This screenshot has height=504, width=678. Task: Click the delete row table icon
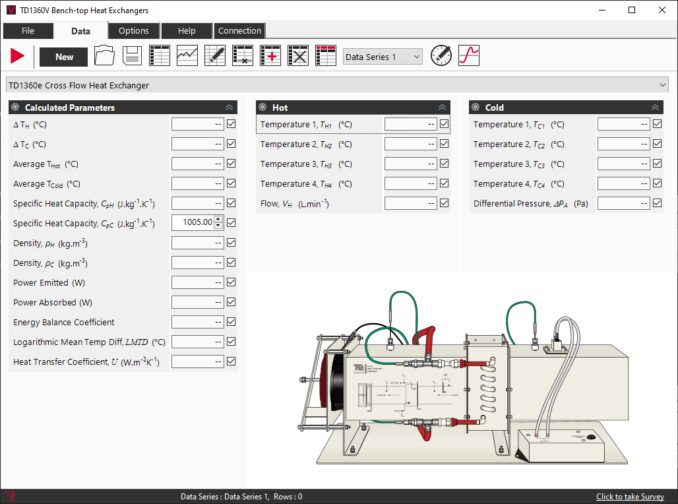point(243,56)
